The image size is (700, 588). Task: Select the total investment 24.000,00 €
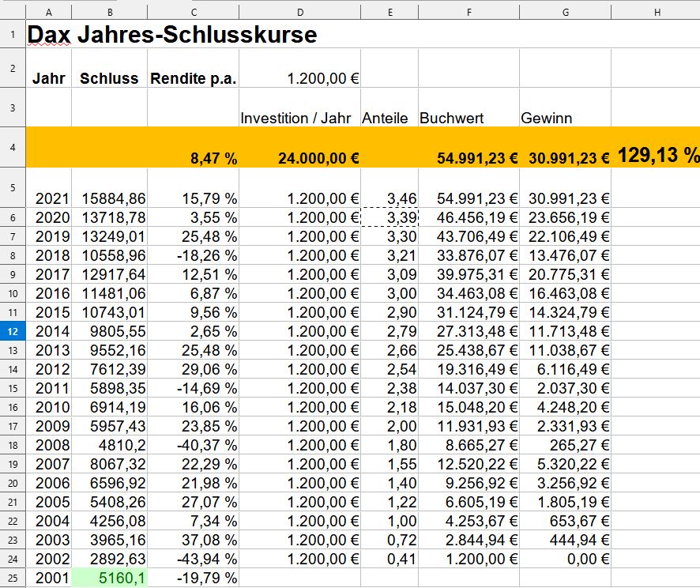coord(300,147)
